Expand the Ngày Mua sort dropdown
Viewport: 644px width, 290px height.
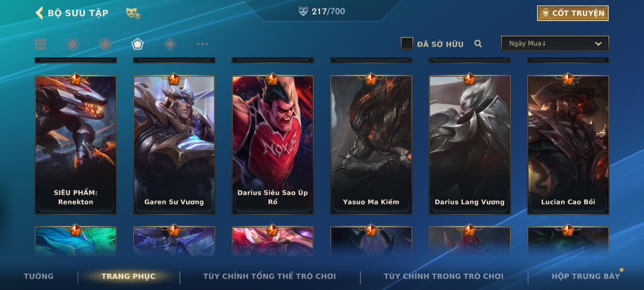click(555, 43)
